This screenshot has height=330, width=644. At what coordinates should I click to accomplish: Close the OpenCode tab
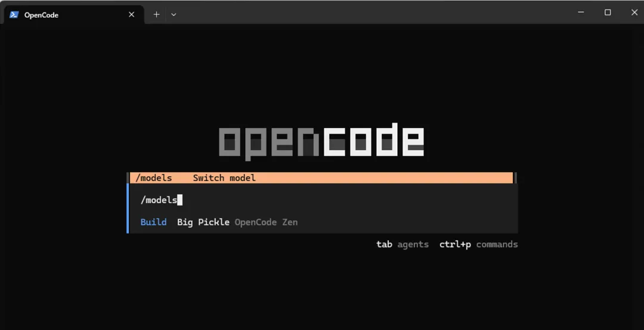click(131, 15)
